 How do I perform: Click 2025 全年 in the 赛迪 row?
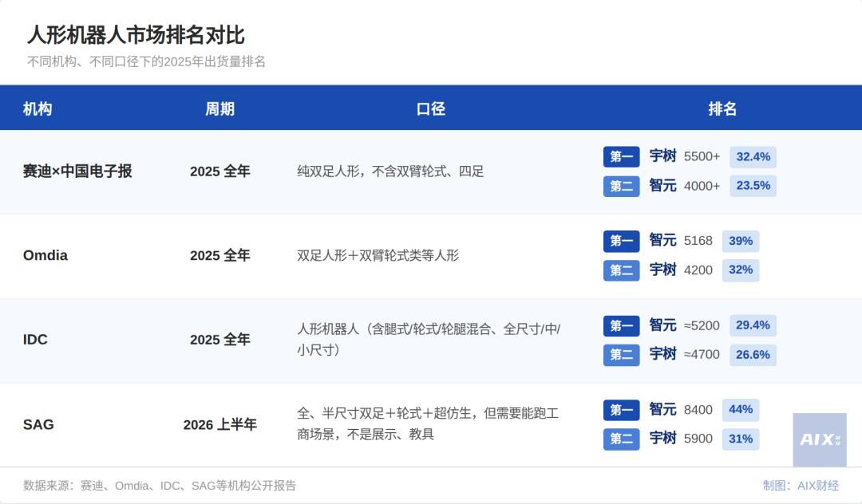pos(220,171)
